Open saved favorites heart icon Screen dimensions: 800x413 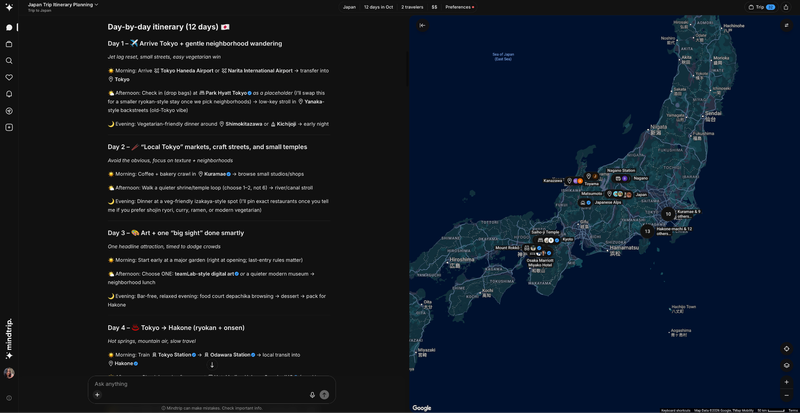click(9, 78)
